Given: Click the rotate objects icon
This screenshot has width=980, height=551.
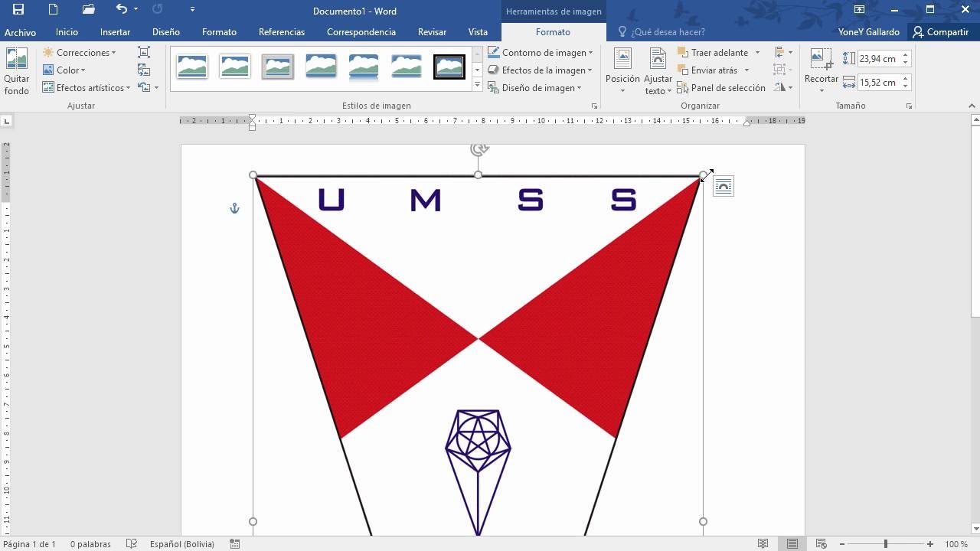Looking at the screenshot, I should pyautogui.click(x=783, y=88).
